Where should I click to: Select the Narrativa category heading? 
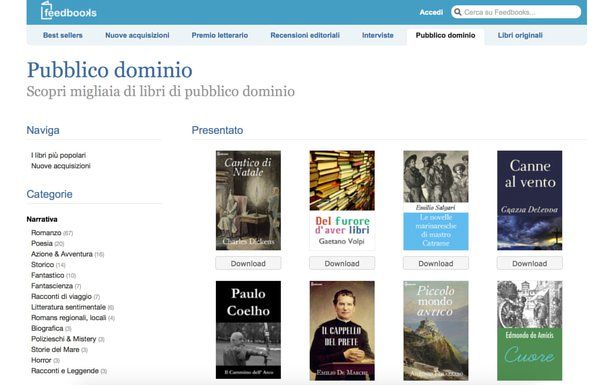42,219
